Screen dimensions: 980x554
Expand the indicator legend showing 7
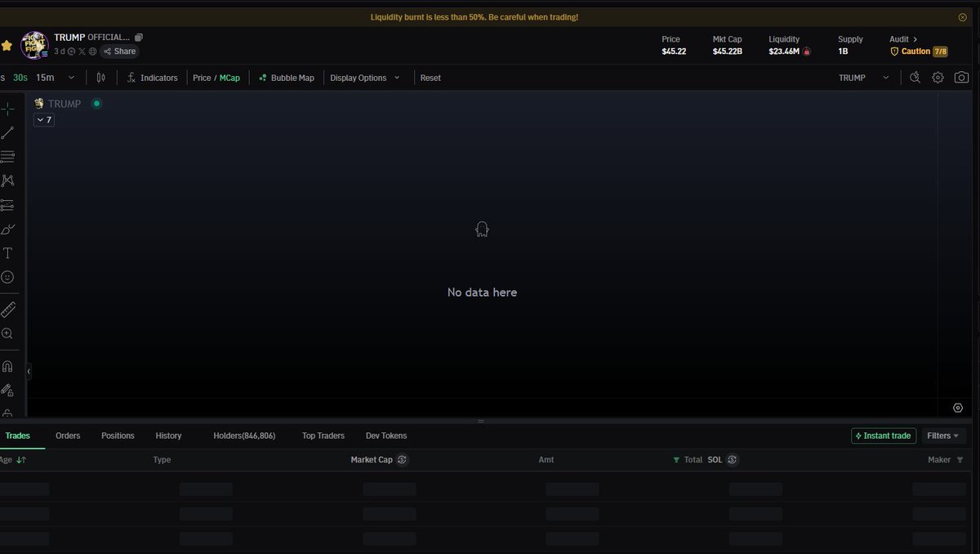[44, 120]
